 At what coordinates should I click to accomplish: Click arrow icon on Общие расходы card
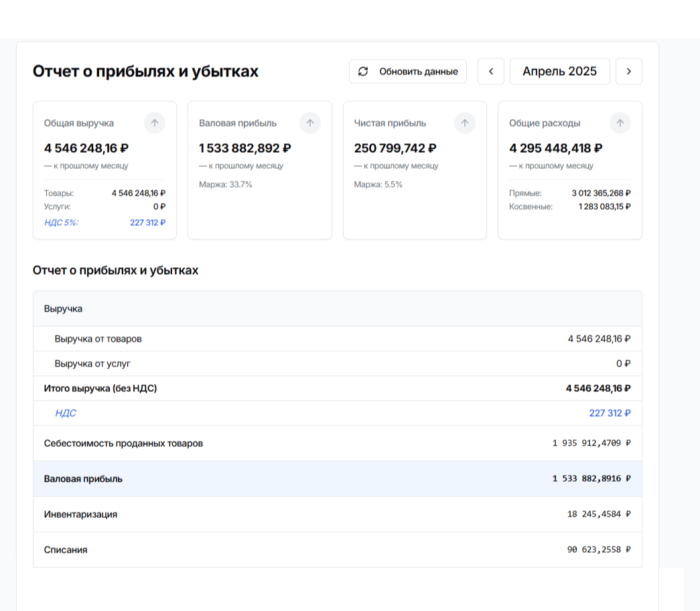coord(620,123)
